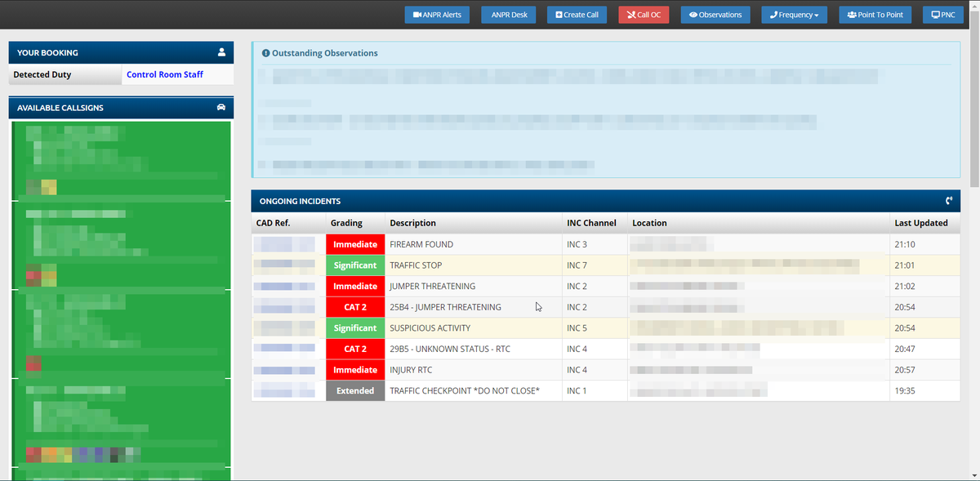Click the Significant grading of TRAFFIC STOP
This screenshot has width=980, height=481.
[355, 265]
